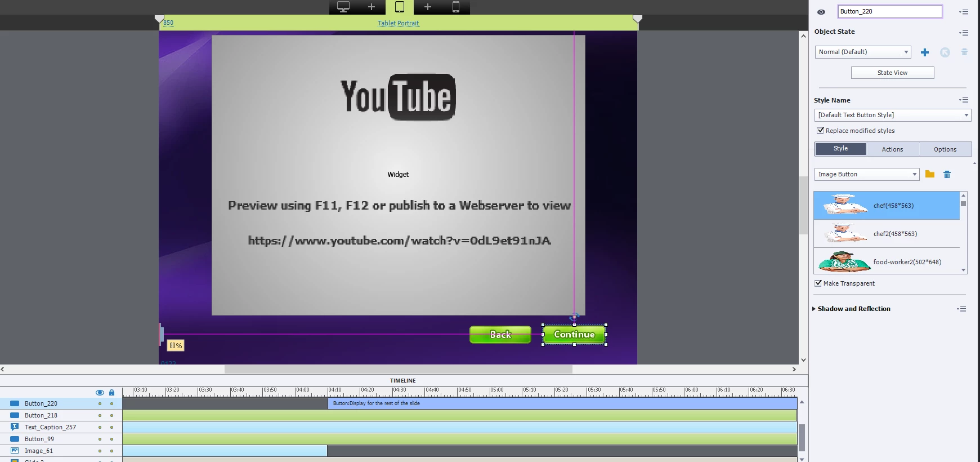Select the Text_Caption_257 layer type icon
This screenshot has width=980, height=462.
(15, 427)
